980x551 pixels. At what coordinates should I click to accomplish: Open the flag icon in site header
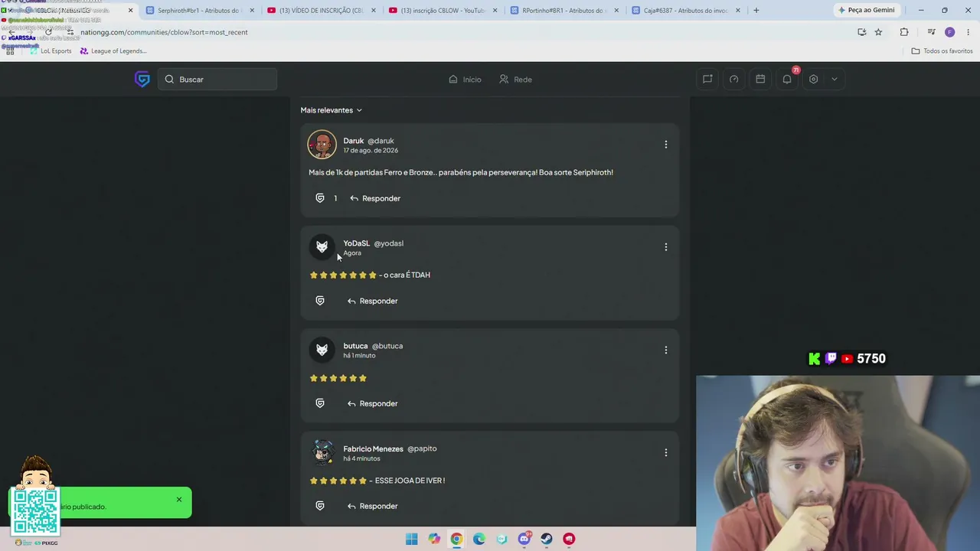coord(707,79)
